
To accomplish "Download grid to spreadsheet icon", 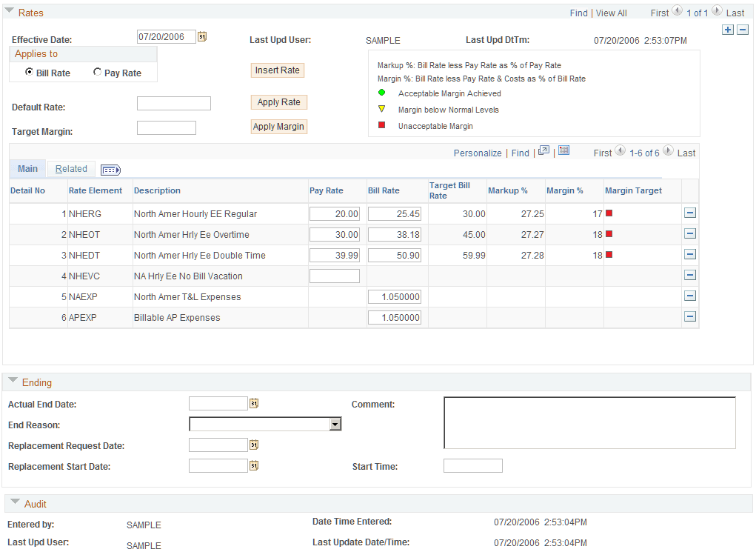I will pos(563,150).
